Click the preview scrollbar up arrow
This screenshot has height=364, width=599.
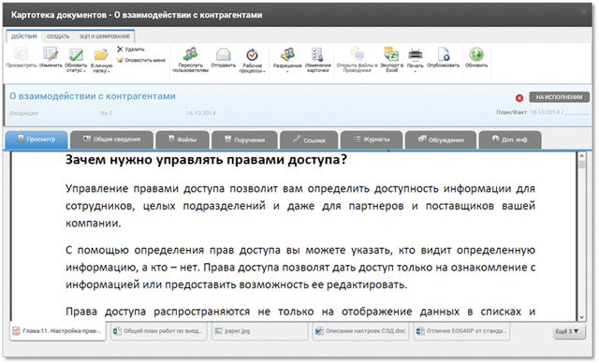pyautogui.click(x=581, y=156)
